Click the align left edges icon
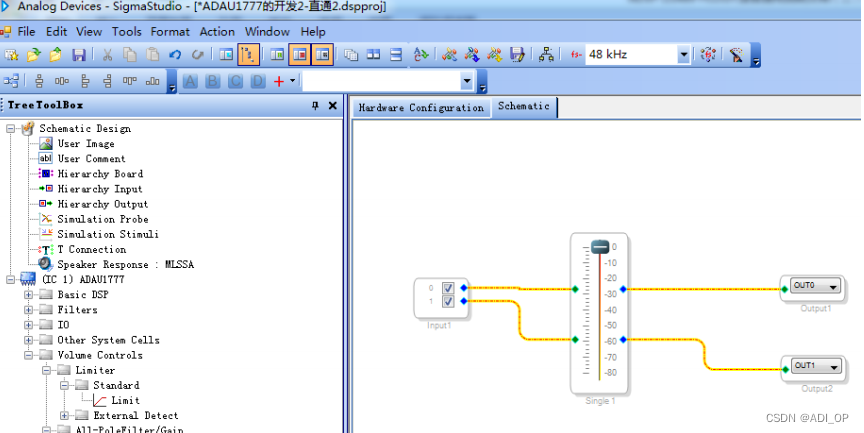The image size is (864, 433). pyautogui.click(x=85, y=82)
